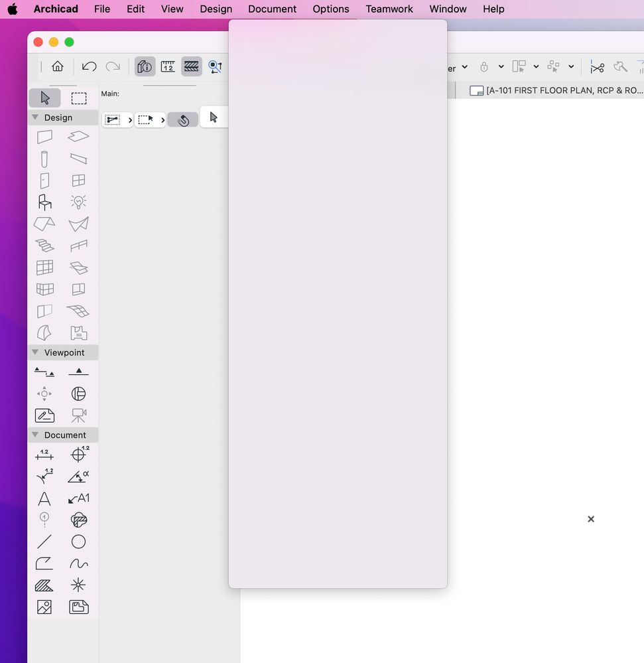
Task: Select the Door tool in the Design section
Action: click(x=44, y=181)
